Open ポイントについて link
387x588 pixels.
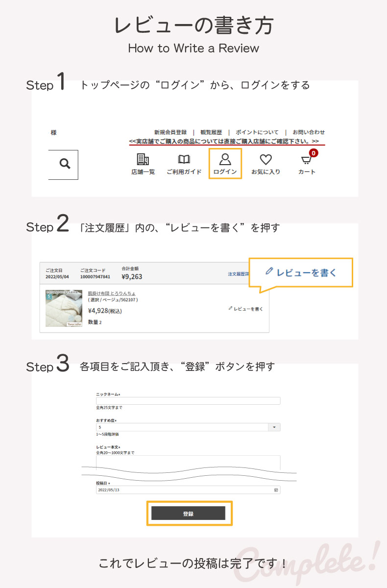coord(257,132)
